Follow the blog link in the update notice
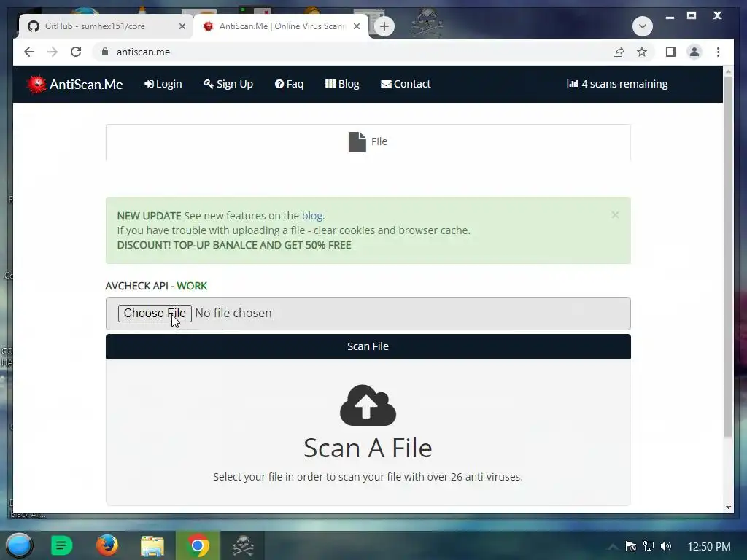 (312, 216)
